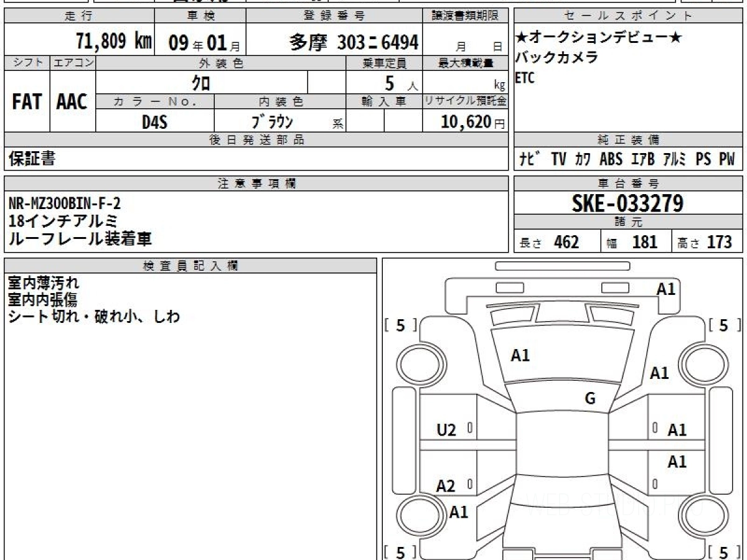Select the exterior color value クロ
The width and height of the screenshot is (747, 560).
(201, 82)
